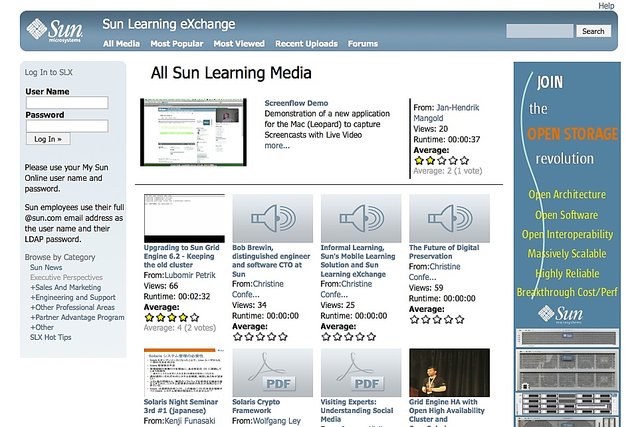
Task: Open Solaris Night Seminar 3rd #1 title
Action: [x=181, y=406]
